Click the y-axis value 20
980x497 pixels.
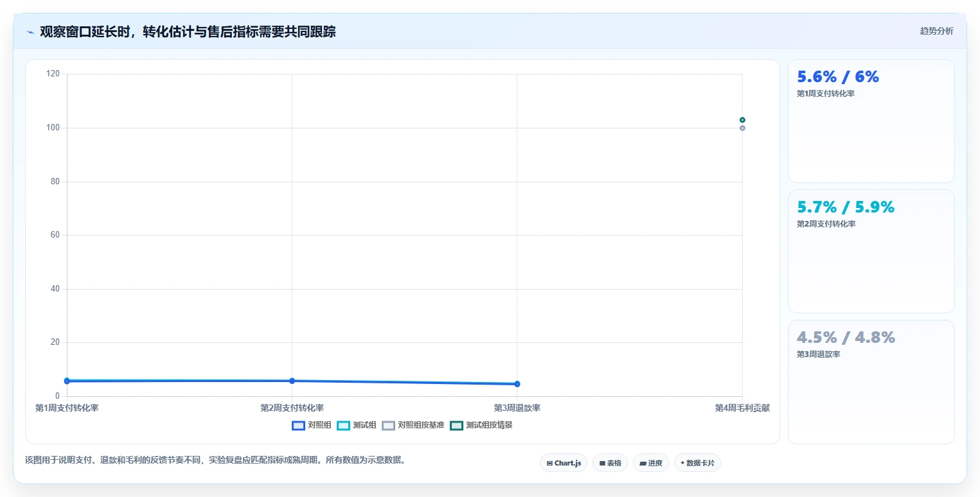pos(55,342)
